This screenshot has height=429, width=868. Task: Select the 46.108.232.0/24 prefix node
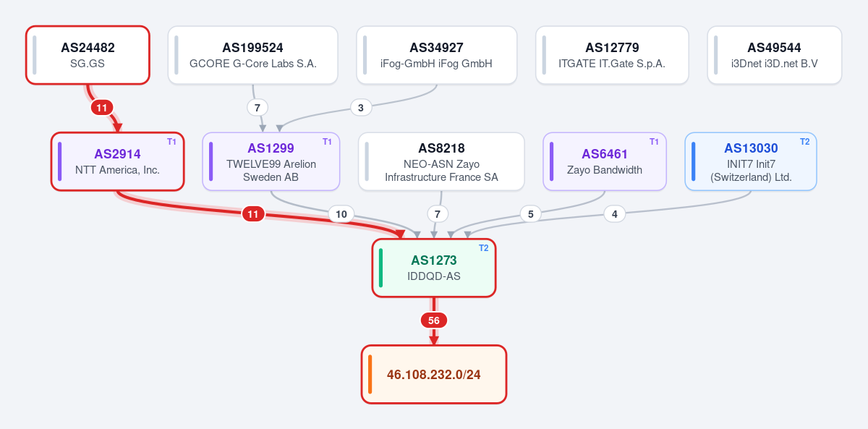coord(434,374)
